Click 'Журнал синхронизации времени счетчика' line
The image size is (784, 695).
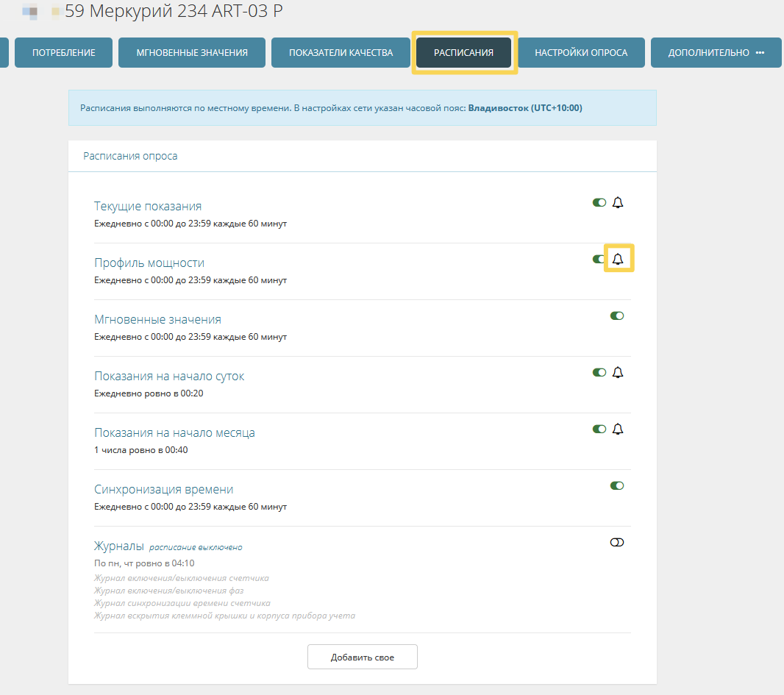(182, 603)
